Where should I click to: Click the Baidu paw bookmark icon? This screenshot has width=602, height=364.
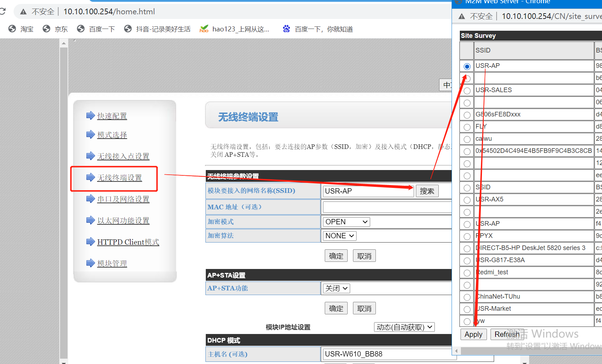[286, 29]
